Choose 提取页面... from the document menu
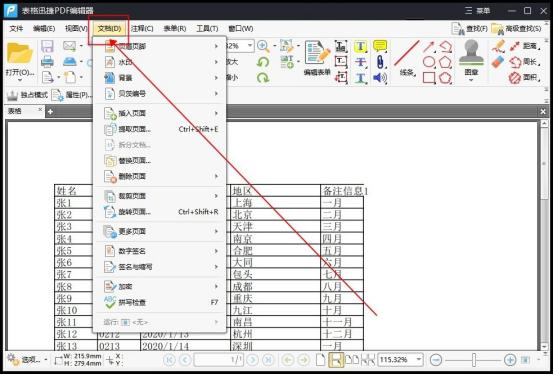 pos(160,129)
